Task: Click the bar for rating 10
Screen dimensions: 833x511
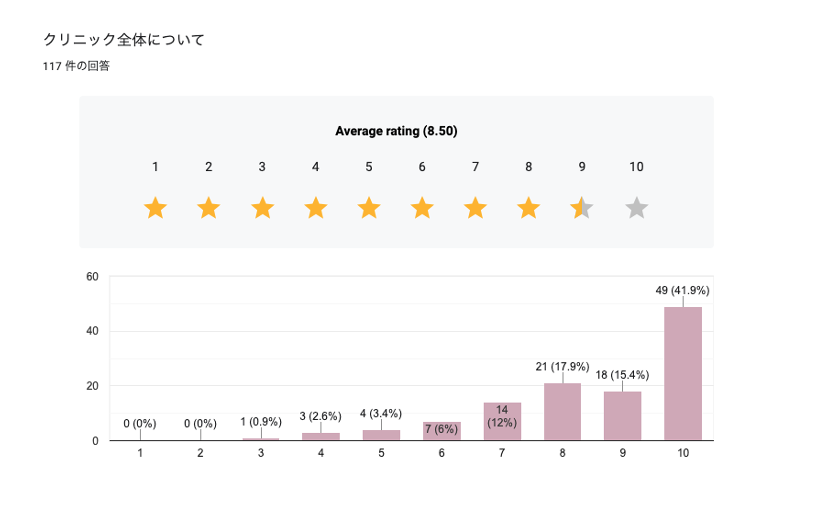Action: (683, 373)
